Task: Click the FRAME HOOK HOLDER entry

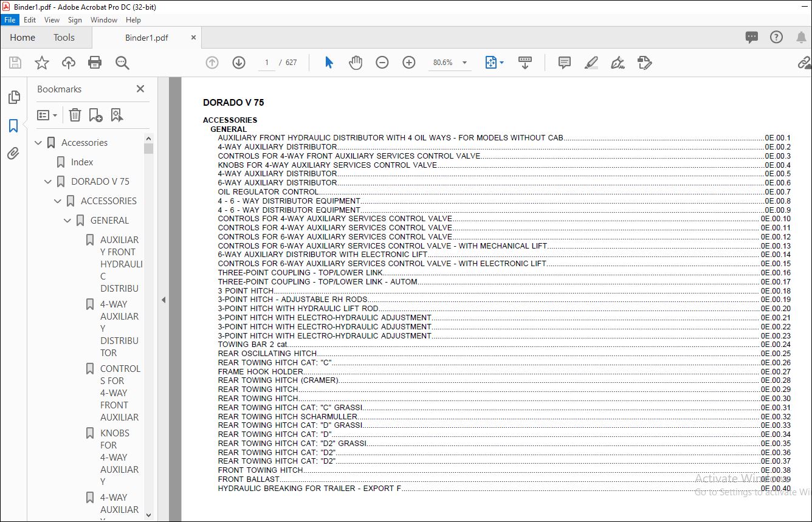Action: tap(504, 372)
